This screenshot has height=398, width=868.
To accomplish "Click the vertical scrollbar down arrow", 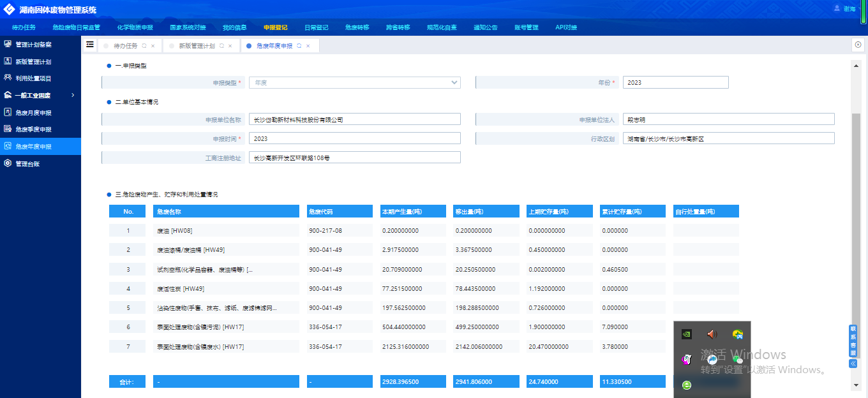I will pyautogui.click(x=856, y=385).
